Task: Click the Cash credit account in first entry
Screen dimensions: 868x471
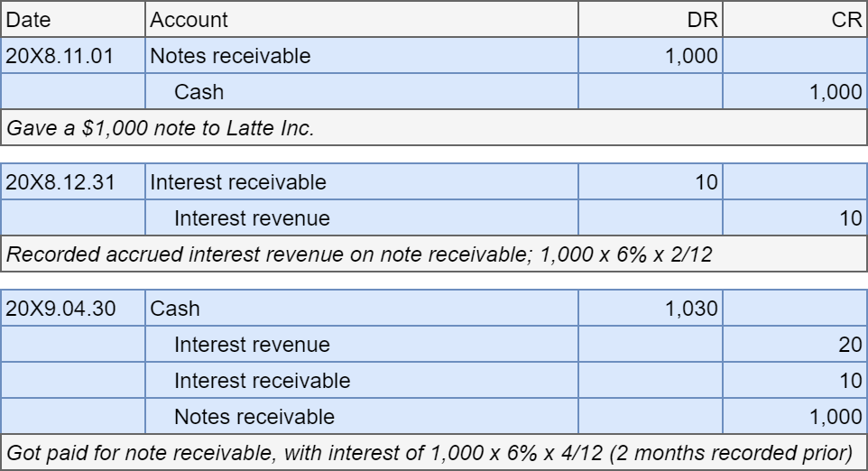Action: (362, 91)
